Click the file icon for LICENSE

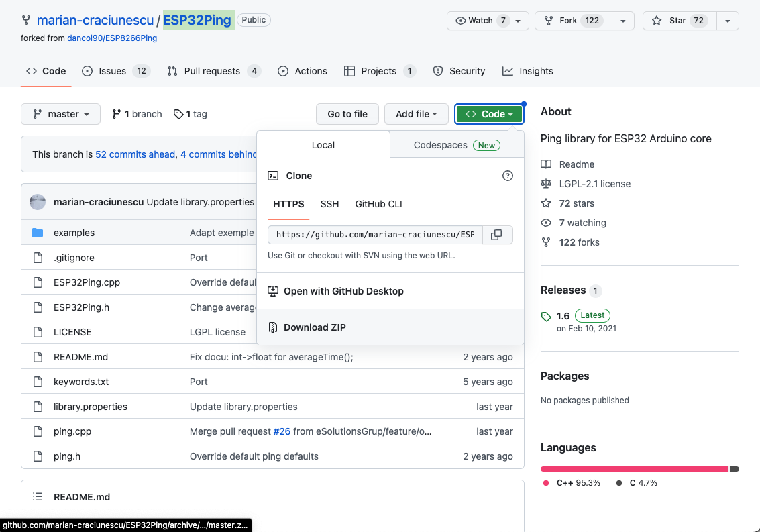38,332
